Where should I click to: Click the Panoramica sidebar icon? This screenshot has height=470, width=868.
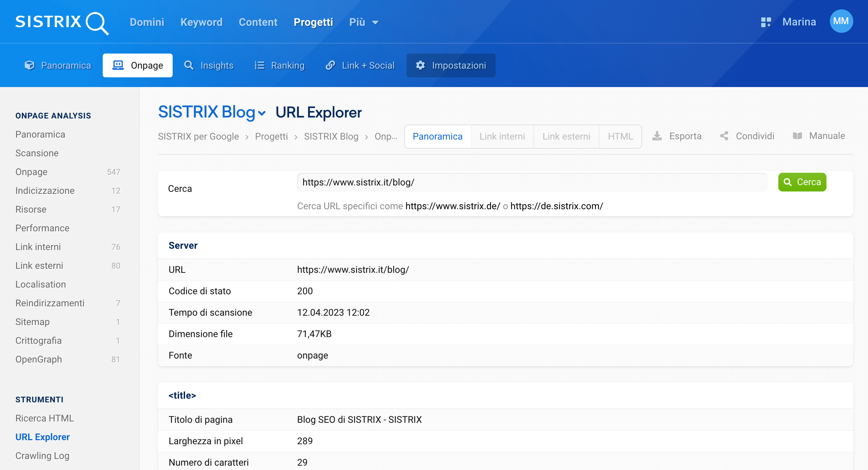(x=40, y=134)
